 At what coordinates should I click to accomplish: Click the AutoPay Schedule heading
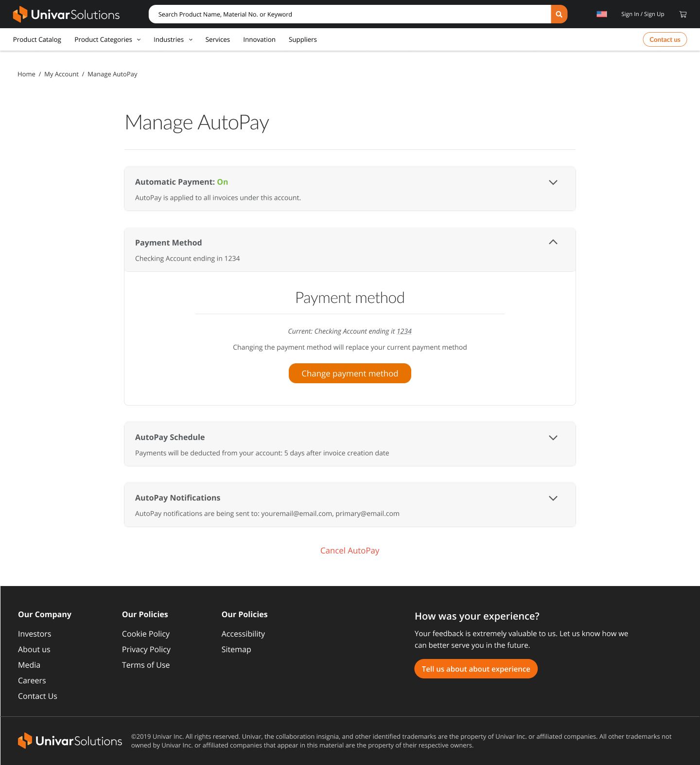pyautogui.click(x=170, y=437)
